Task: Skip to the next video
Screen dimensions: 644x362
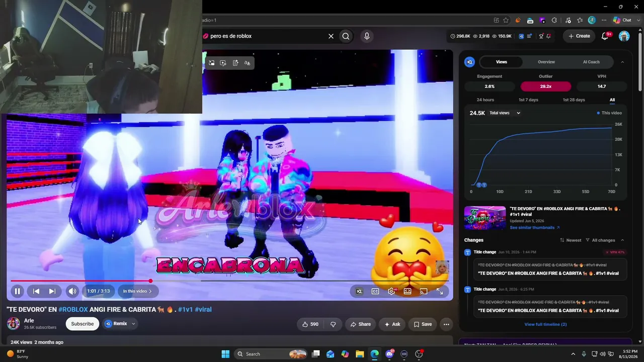Action: coord(52,291)
